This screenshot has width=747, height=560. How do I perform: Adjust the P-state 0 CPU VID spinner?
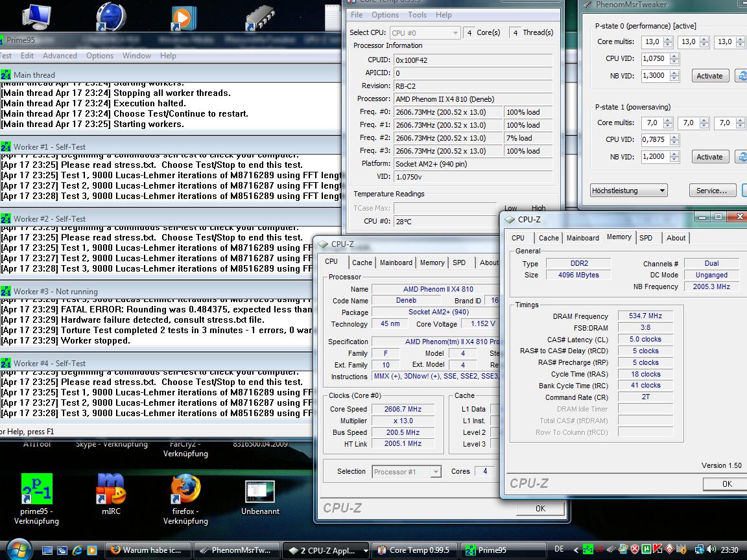pos(674,58)
